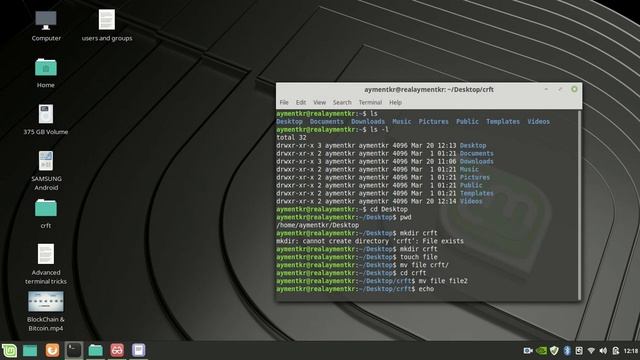Screen dimensions: 640x360
Task: Click the 'cd Desktop' command text
Action: [389, 209]
